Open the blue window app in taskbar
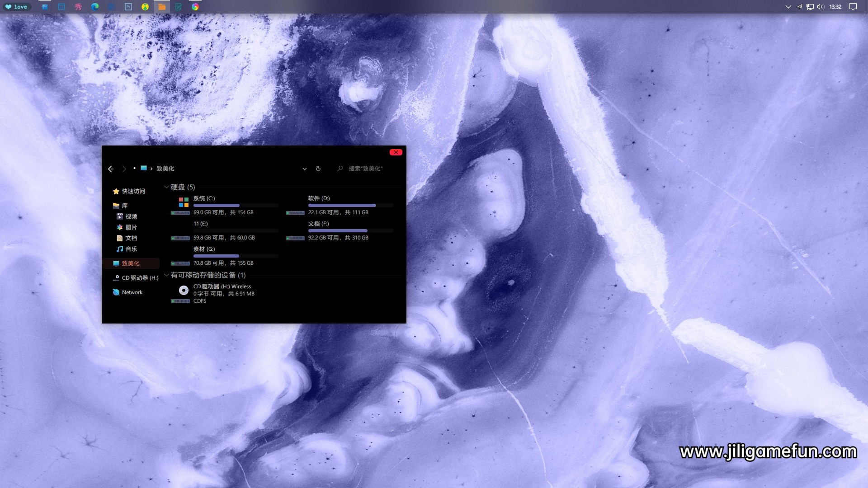The image size is (868, 488). (x=61, y=7)
